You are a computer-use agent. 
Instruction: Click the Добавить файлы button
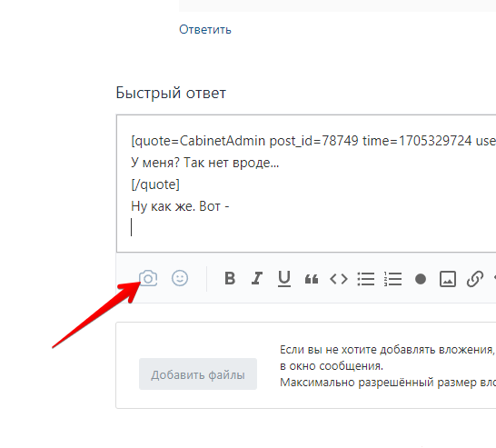click(x=198, y=374)
